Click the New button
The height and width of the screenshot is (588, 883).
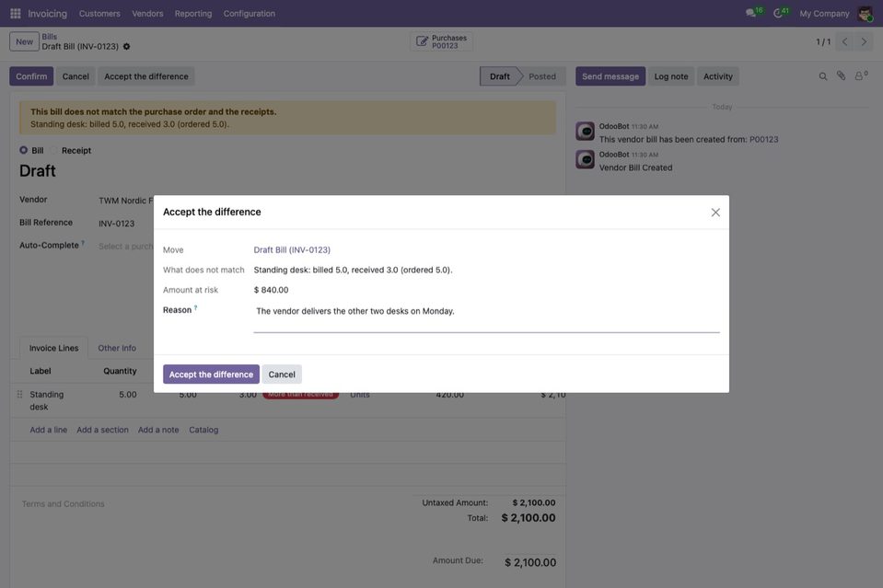click(x=24, y=41)
